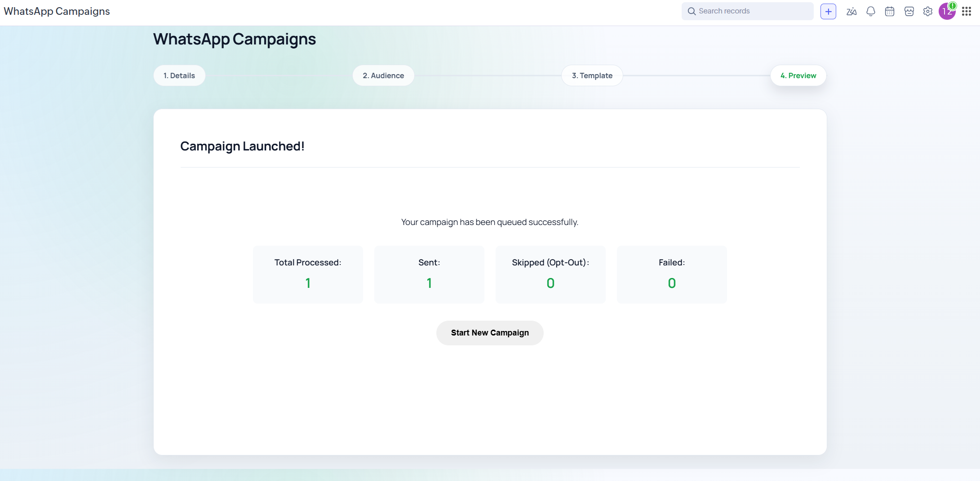Click the search magnifier icon

692,11
